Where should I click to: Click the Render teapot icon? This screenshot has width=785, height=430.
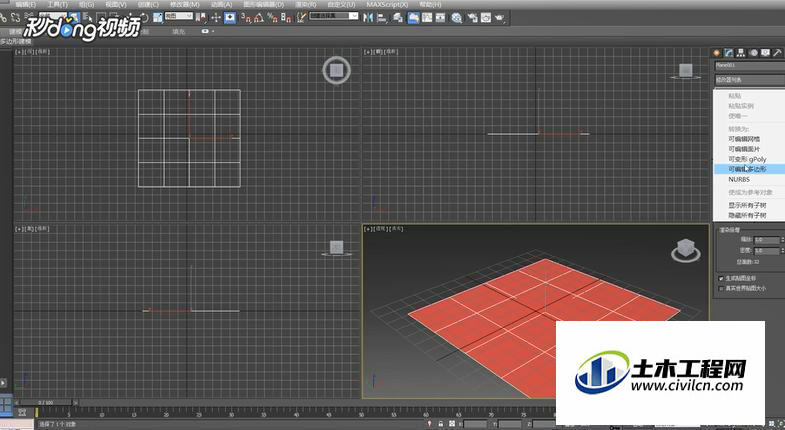pyautogui.click(x=499, y=18)
